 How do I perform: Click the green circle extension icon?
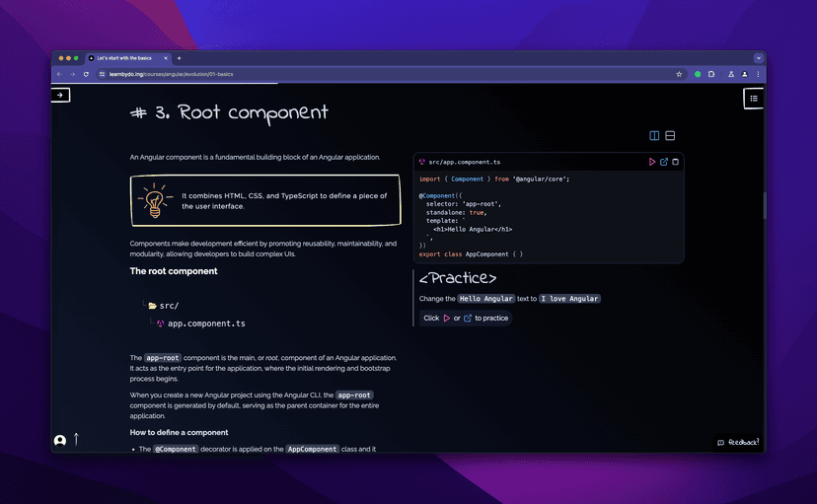(698, 74)
